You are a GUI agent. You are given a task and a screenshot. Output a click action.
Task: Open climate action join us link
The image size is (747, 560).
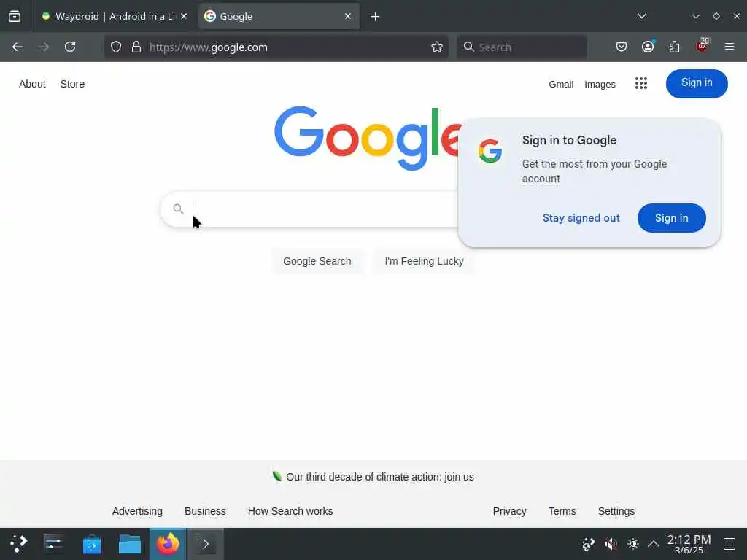click(x=379, y=477)
